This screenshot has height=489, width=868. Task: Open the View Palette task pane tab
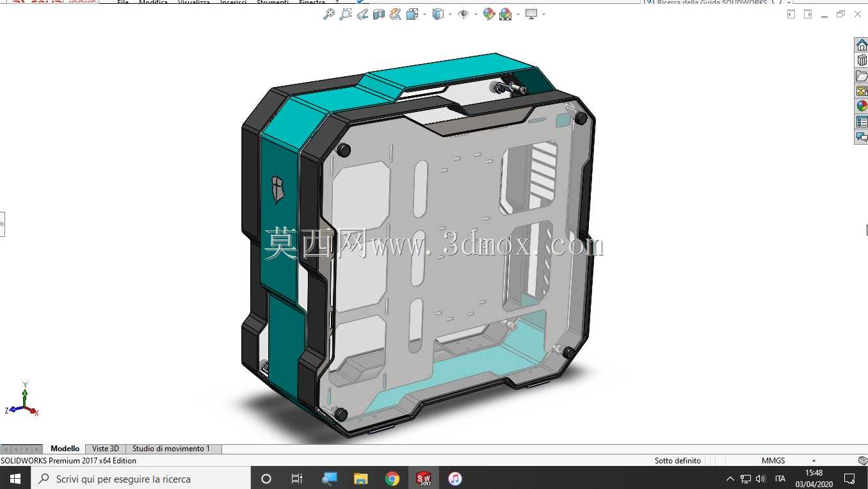pyautogui.click(x=862, y=91)
